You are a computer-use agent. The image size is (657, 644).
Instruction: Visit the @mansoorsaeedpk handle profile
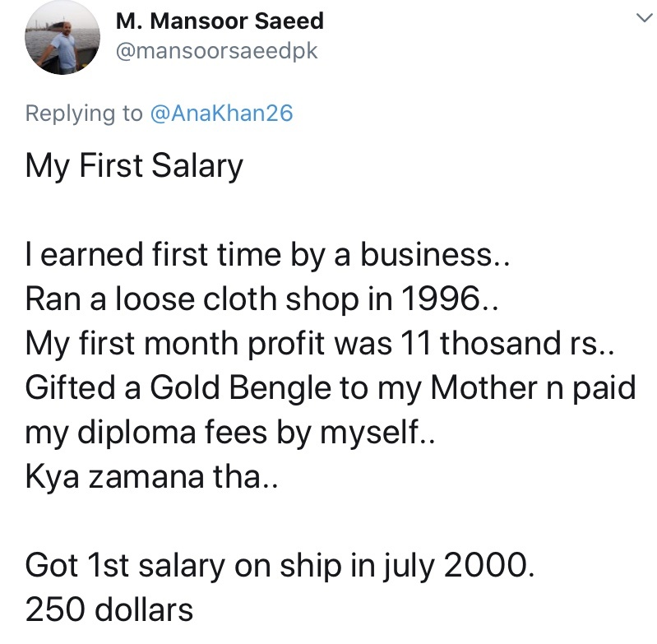pyautogui.click(x=216, y=52)
